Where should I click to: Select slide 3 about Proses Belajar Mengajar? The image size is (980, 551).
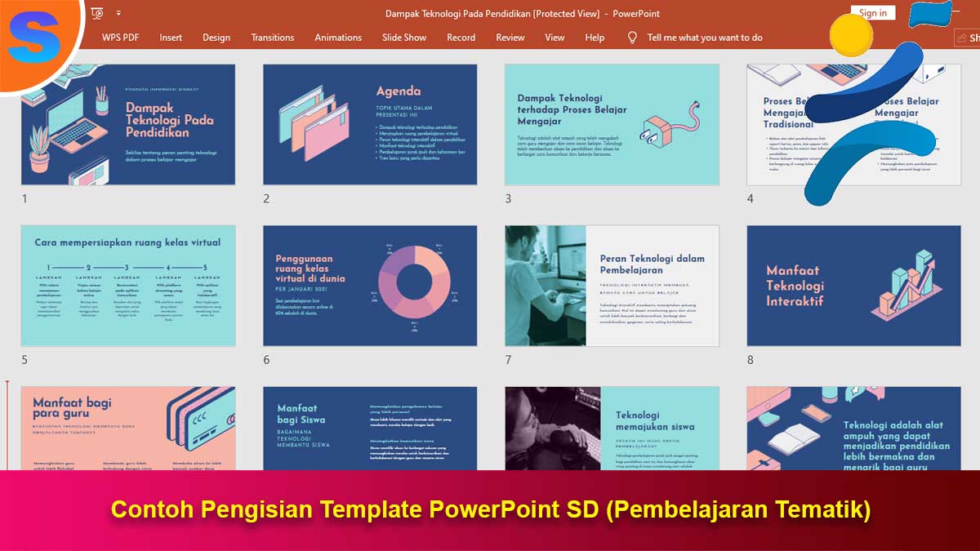pos(612,125)
